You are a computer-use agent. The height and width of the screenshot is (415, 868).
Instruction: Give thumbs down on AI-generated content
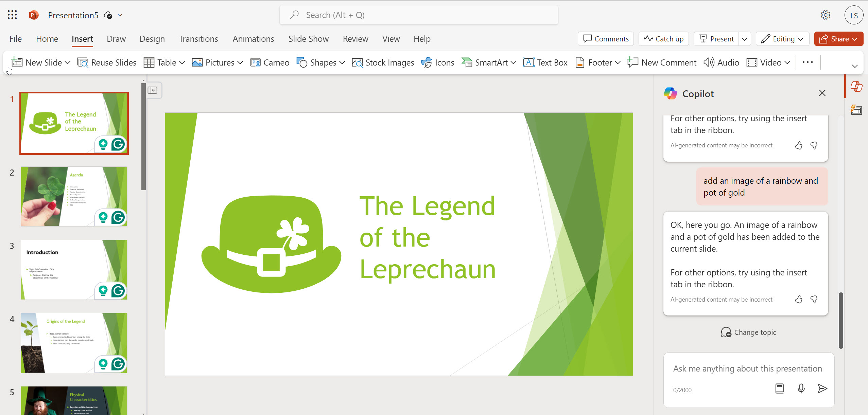[814, 299]
